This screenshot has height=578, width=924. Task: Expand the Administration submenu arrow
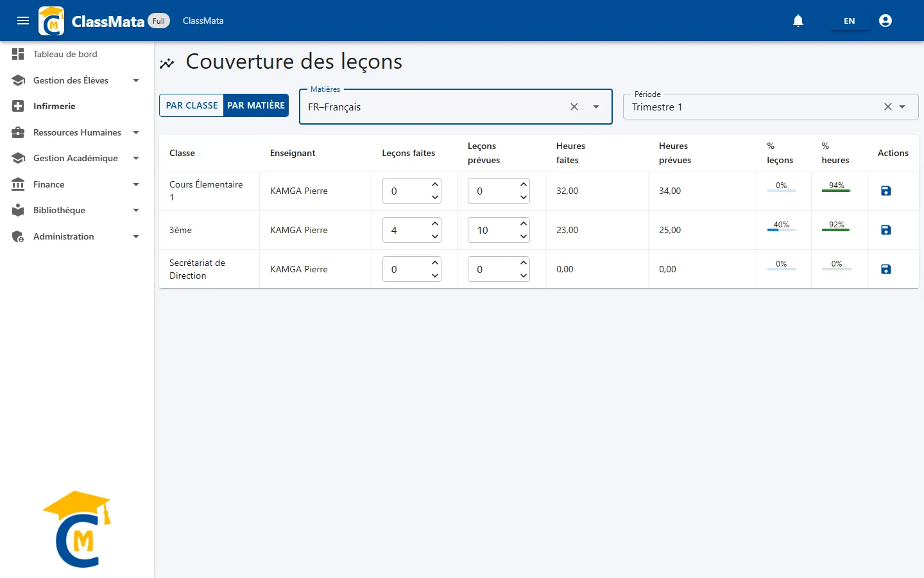(x=136, y=236)
